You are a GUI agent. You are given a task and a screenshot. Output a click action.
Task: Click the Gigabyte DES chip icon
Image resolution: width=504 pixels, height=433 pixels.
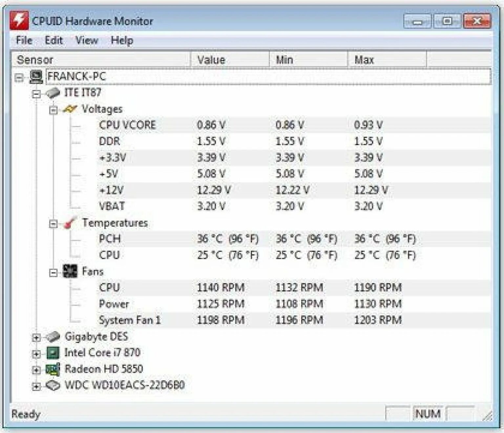pyautogui.click(x=52, y=337)
